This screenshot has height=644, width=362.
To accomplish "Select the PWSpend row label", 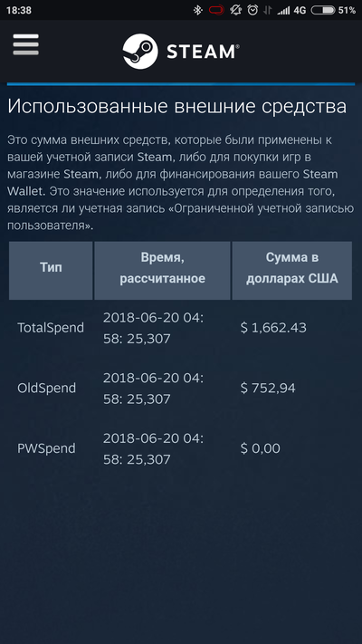I will click(46, 448).
